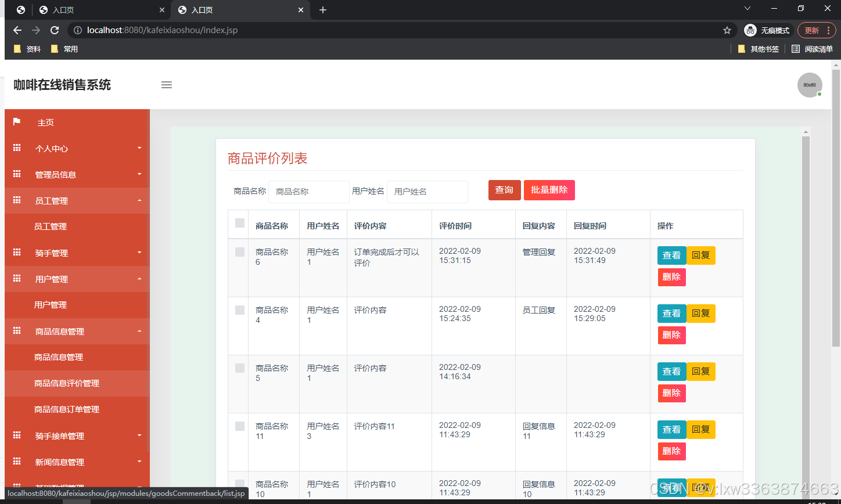Click the flag icon beside 主页
This screenshot has width=841, height=504.
16,122
